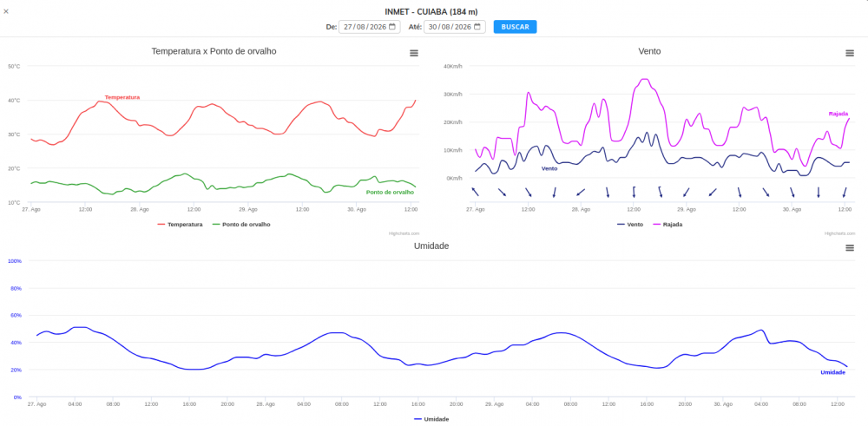Open the Umidade chart hamburger menu
This screenshot has width=868, height=426.
(x=850, y=248)
